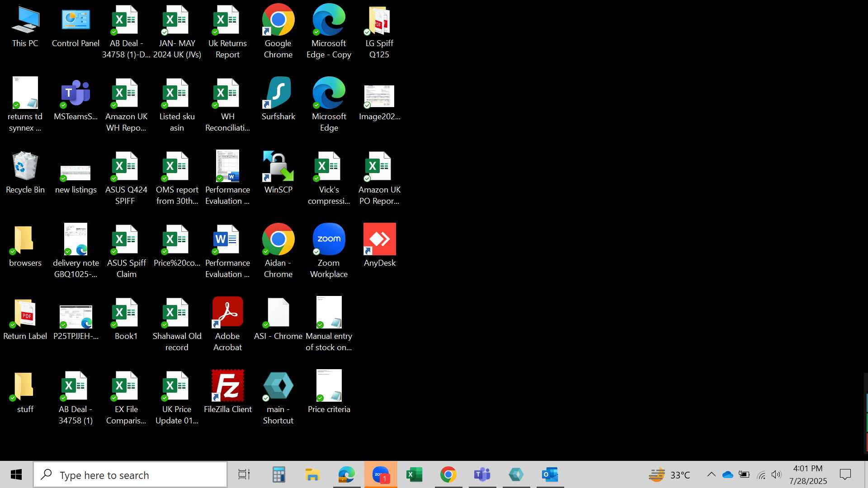Image resolution: width=868 pixels, height=488 pixels.
Task: Select the Return Label PDF folder
Action: (25, 320)
